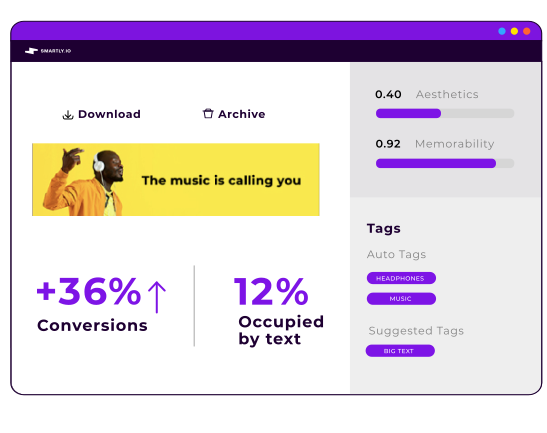The width and height of the screenshot is (547, 433).
Task: Click the conversions upward arrow
Action: [157, 297]
